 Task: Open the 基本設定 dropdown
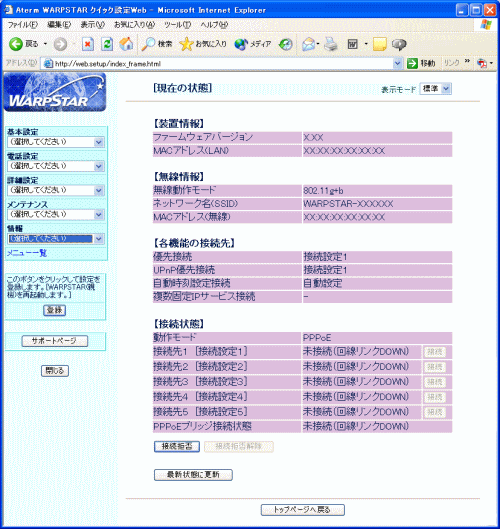(56, 142)
